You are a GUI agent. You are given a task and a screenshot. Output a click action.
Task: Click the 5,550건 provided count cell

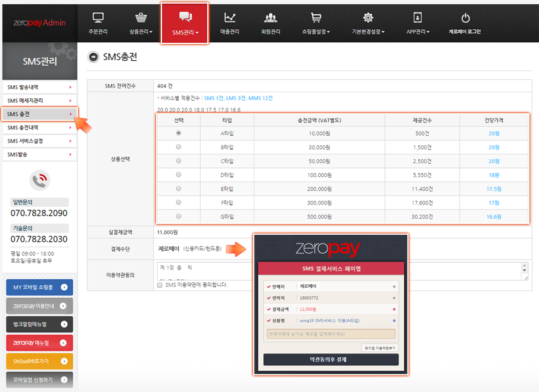point(422,175)
